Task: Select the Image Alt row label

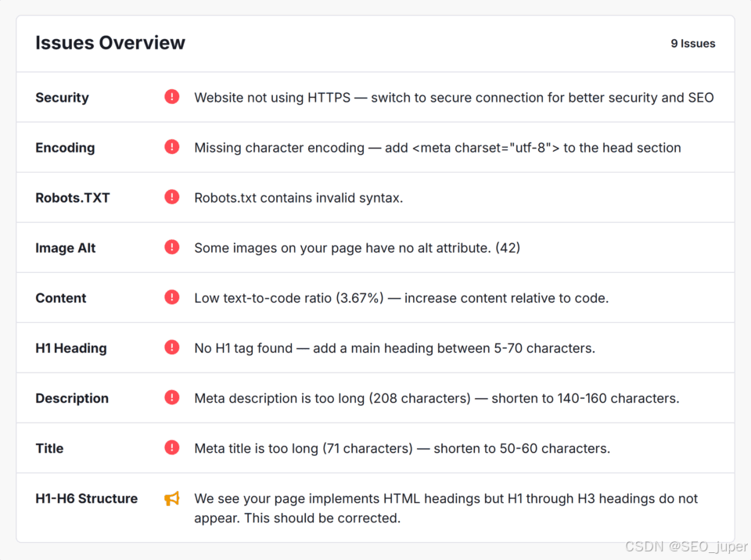Action: pos(66,248)
